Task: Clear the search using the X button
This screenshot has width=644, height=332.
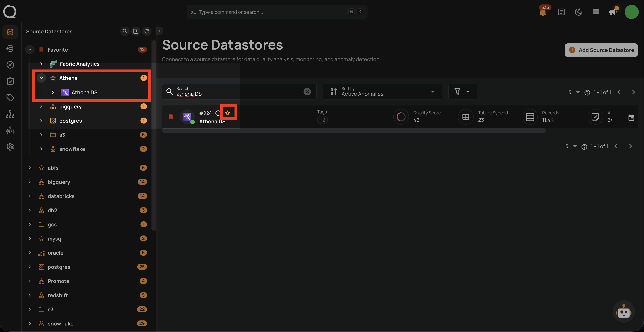Action: (x=307, y=91)
